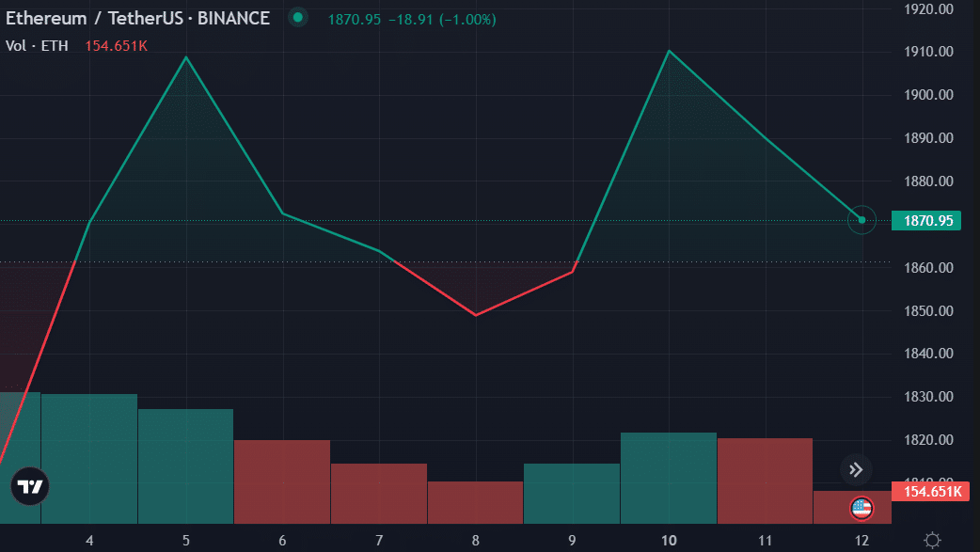Click the last price point marker circle
This screenshot has width=980, height=552.
pos(861,220)
